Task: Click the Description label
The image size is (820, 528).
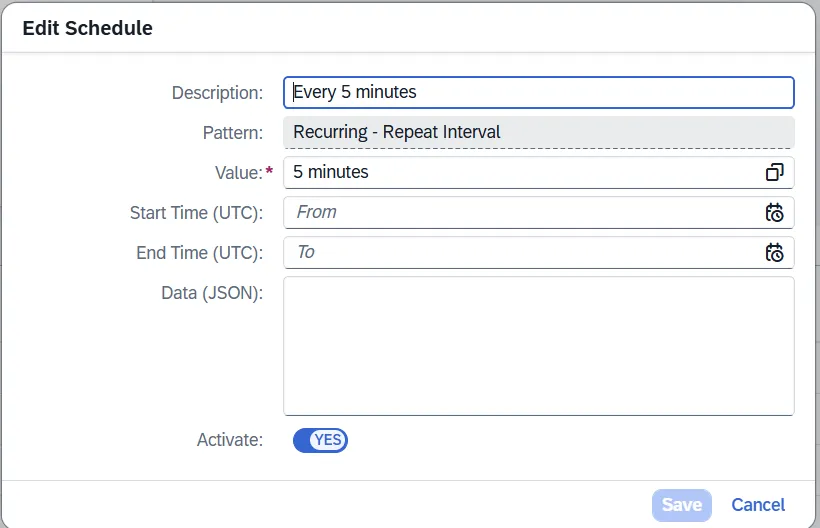Action: (217, 93)
